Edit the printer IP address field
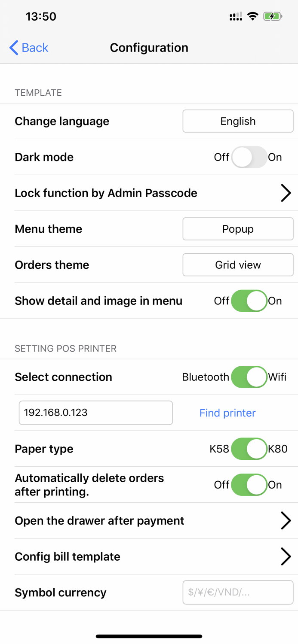 click(x=95, y=413)
